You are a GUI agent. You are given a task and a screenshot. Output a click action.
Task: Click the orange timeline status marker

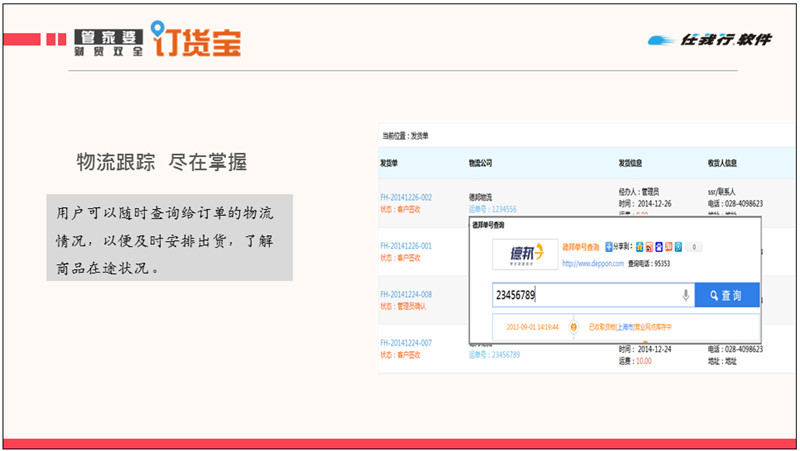click(x=573, y=326)
